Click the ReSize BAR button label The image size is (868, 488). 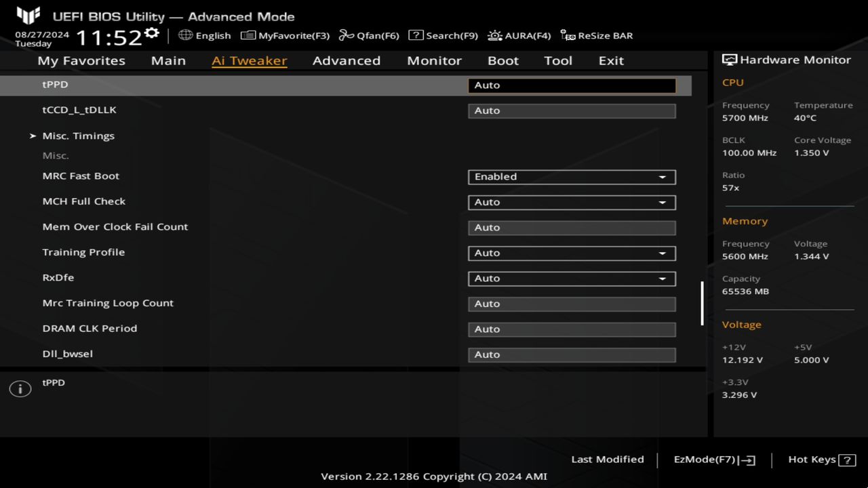pyautogui.click(x=605, y=35)
